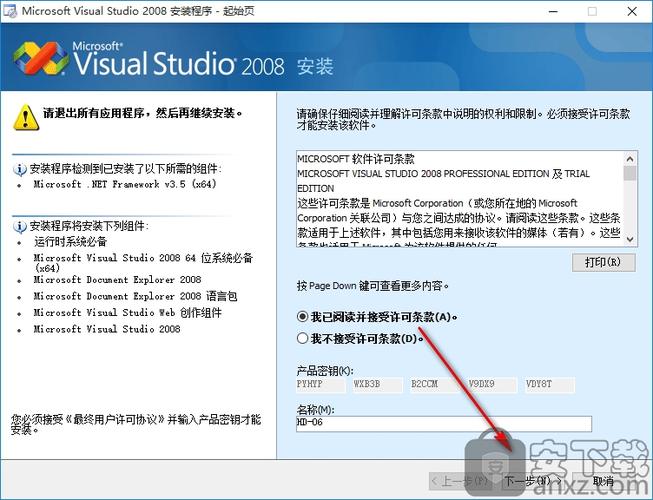Screen dimensions: 653x500
Task: Click the 打印(R) button
Action: 603,262
